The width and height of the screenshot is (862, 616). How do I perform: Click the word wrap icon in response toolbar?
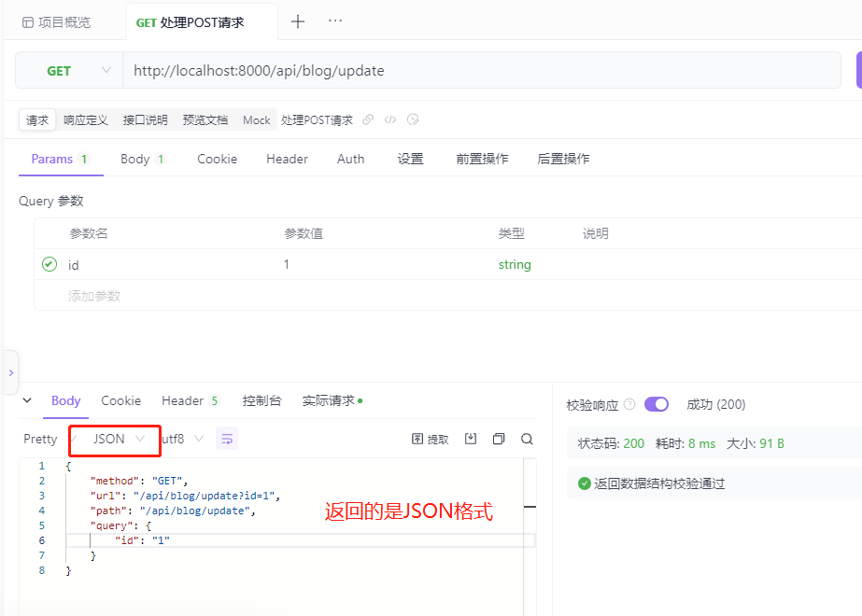coord(227,439)
